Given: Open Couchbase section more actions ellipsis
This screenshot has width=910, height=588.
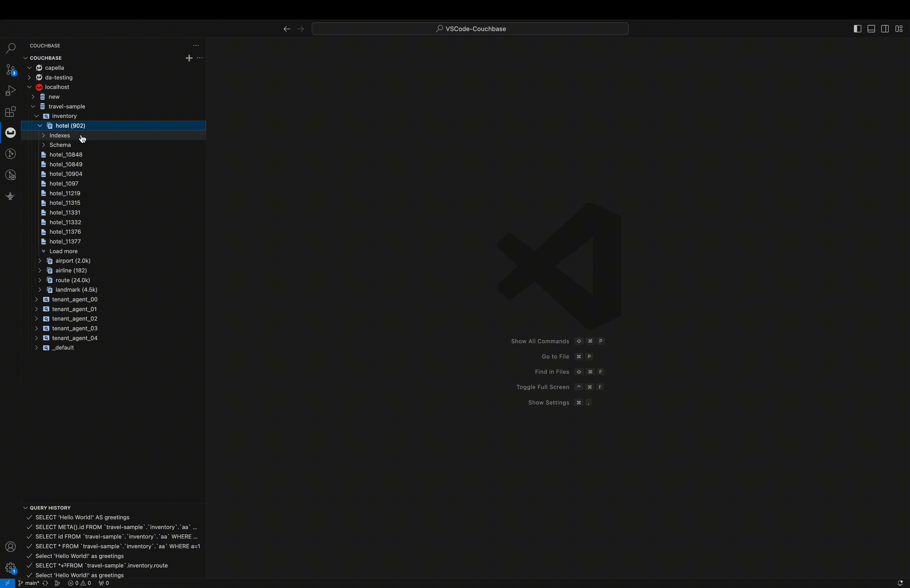Looking at the screenshot, I should [x=199, y=58].
